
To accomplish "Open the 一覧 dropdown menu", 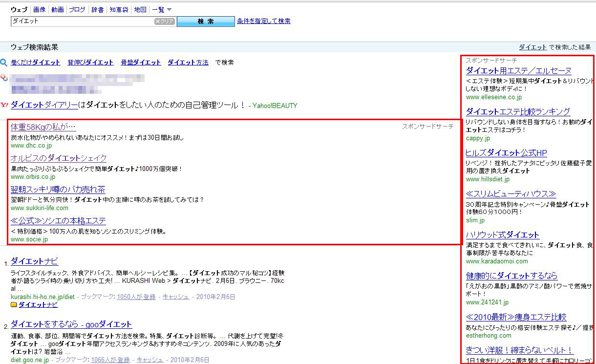I will (x=162, y=9).
